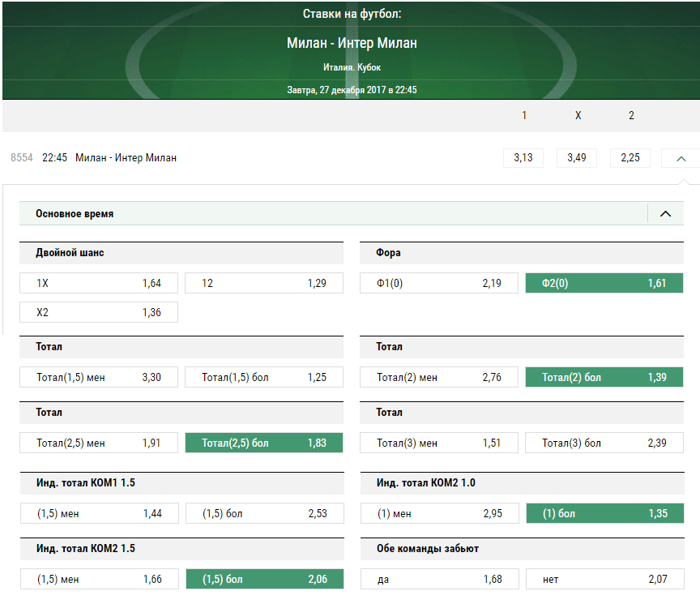Click the Двойной шанс section heading

[70, 253]
